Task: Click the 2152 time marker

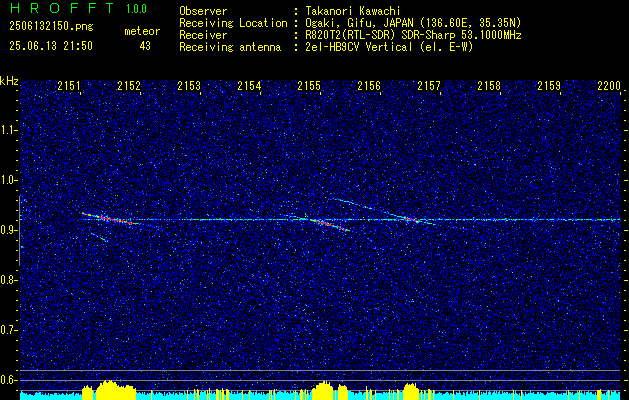Action: 129,85
